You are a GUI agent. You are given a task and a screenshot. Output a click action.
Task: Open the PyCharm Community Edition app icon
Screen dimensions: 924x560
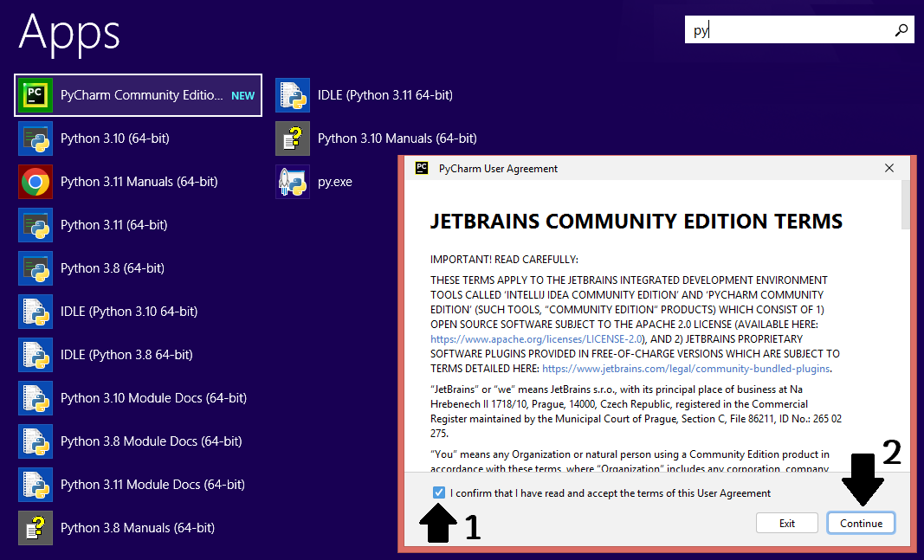36,95
